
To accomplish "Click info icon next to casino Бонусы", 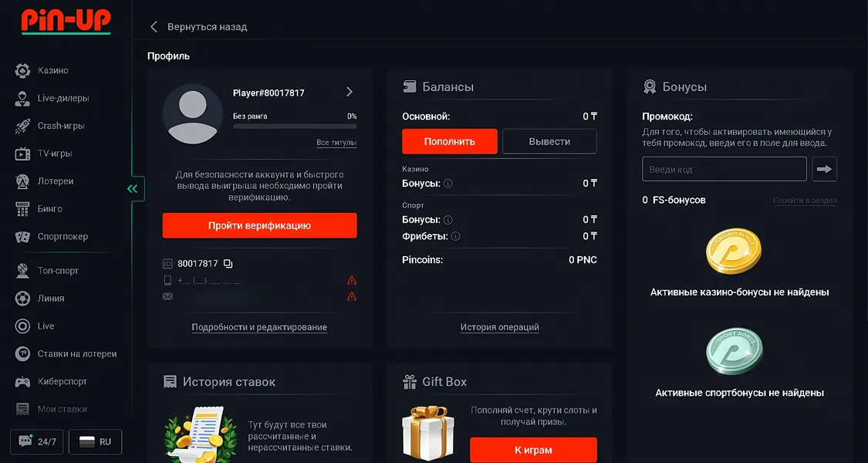I will pos(448,184).
